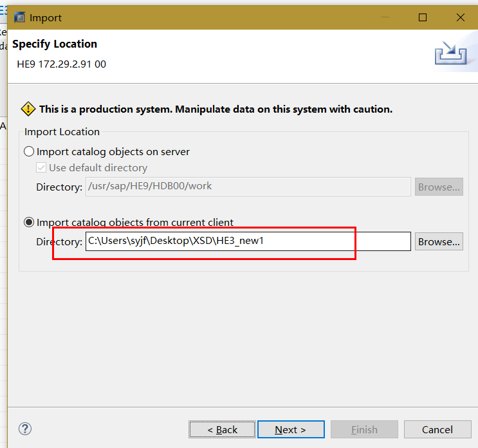Click the yellow production system warning icon
Viewport: 478px width, 448px height.
[x=28, y=109]
